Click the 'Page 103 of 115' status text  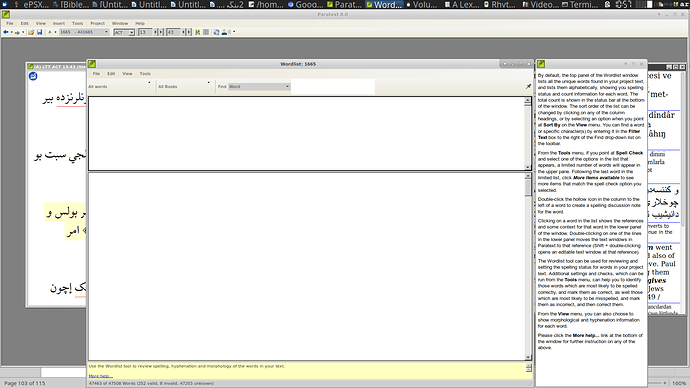tap(25, 383)
